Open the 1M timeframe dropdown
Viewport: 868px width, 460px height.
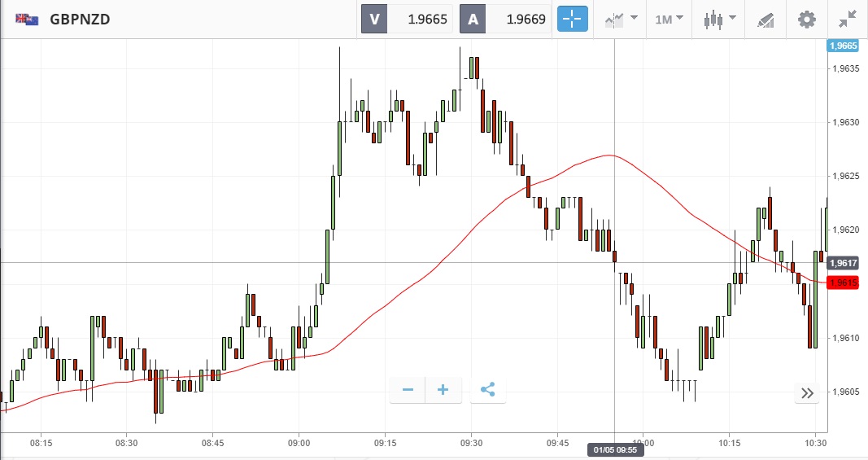point(669,19)
